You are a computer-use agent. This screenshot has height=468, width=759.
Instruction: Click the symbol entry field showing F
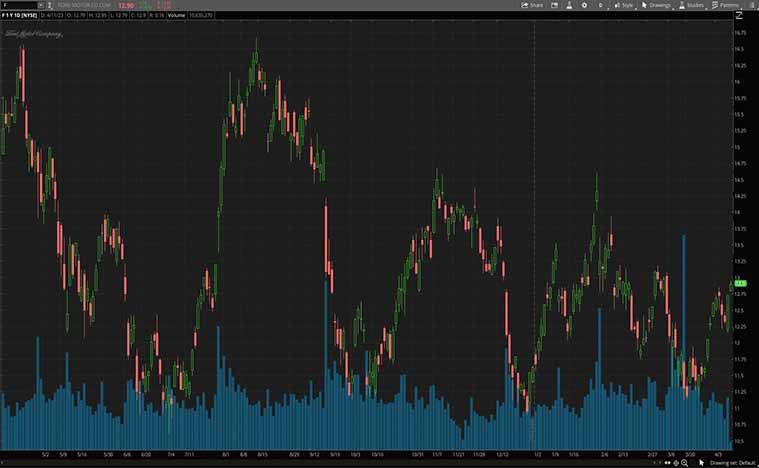(x=18, y=5)
